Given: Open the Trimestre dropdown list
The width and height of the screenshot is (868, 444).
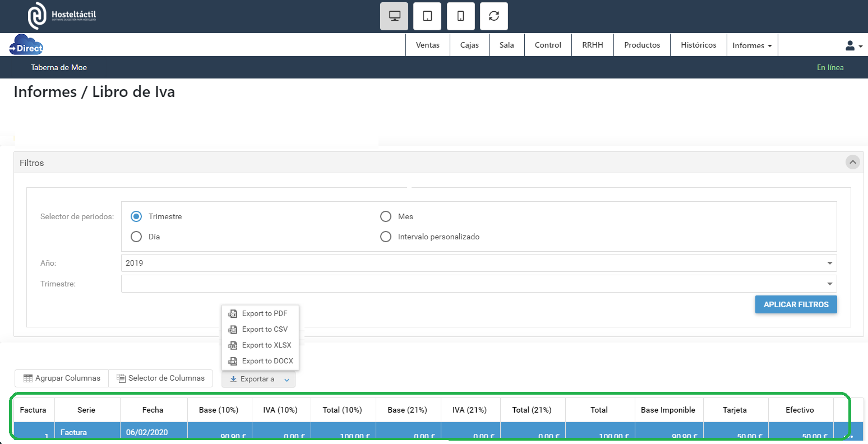Looking at the screenshot, I should tap(478, 284).
